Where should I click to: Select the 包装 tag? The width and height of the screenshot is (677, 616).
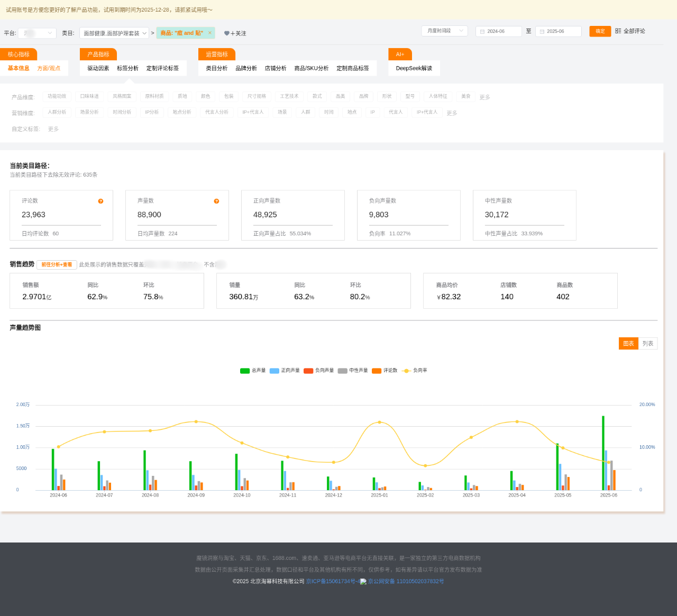click(x=229, y=96)
